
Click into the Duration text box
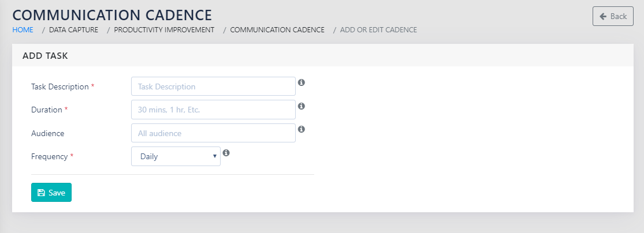[x=213, y=110]
